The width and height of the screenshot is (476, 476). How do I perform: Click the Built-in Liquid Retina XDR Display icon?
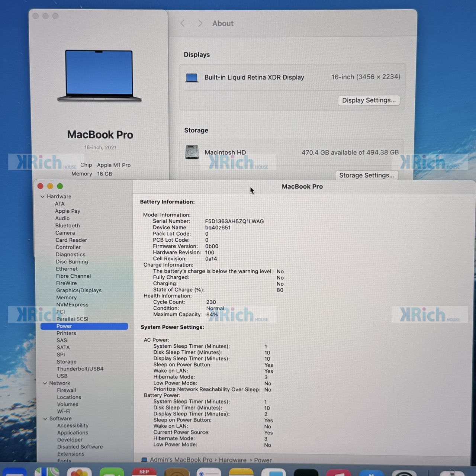pos(192,78)
